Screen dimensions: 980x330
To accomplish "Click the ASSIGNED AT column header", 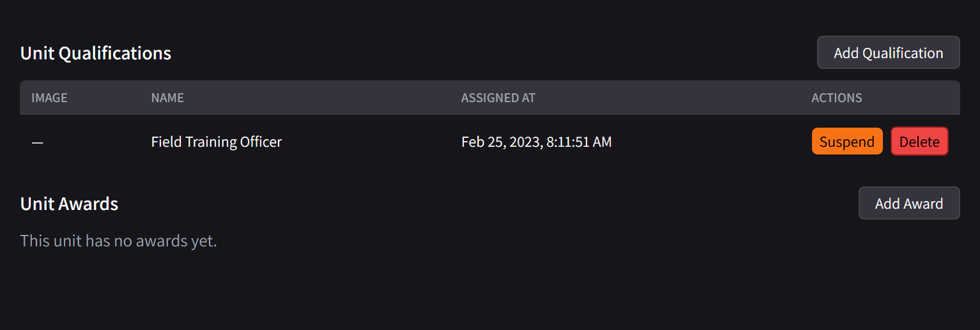I will point(498,98).
